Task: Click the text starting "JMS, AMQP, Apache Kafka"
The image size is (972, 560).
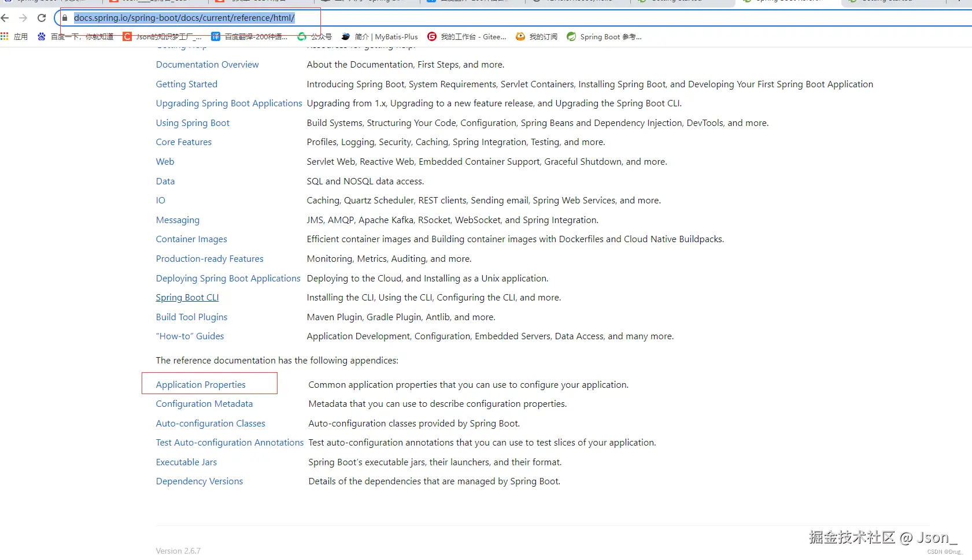Action: 453,220
